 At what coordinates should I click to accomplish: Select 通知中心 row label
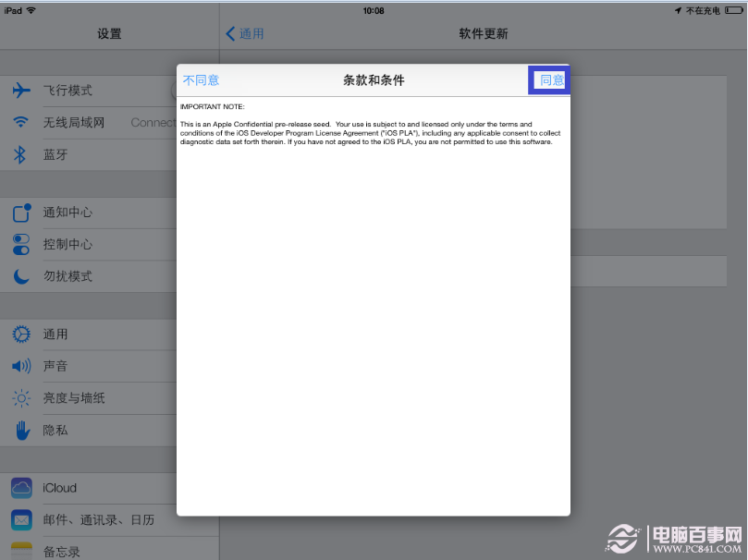[x=67, y=213]
